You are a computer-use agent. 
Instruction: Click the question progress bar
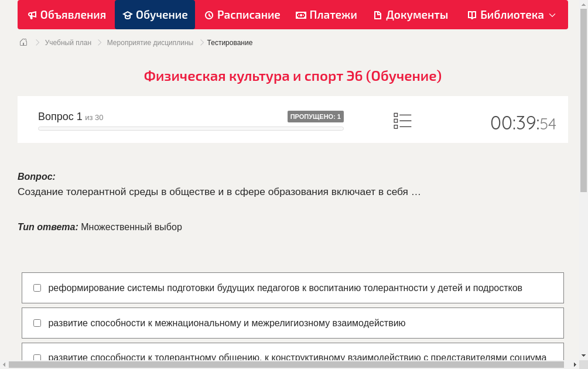click(190, 128)
